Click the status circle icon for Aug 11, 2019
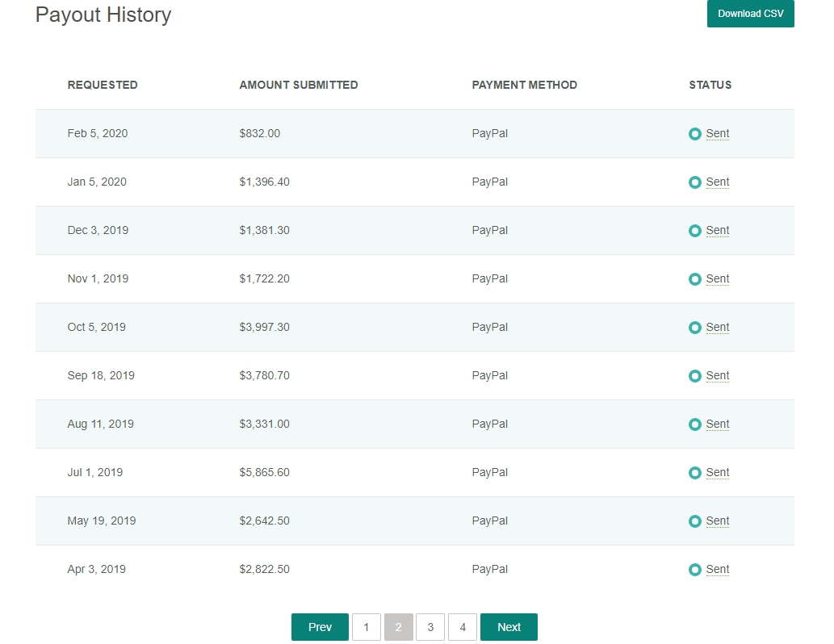834x644 pixels. [694, 424]
